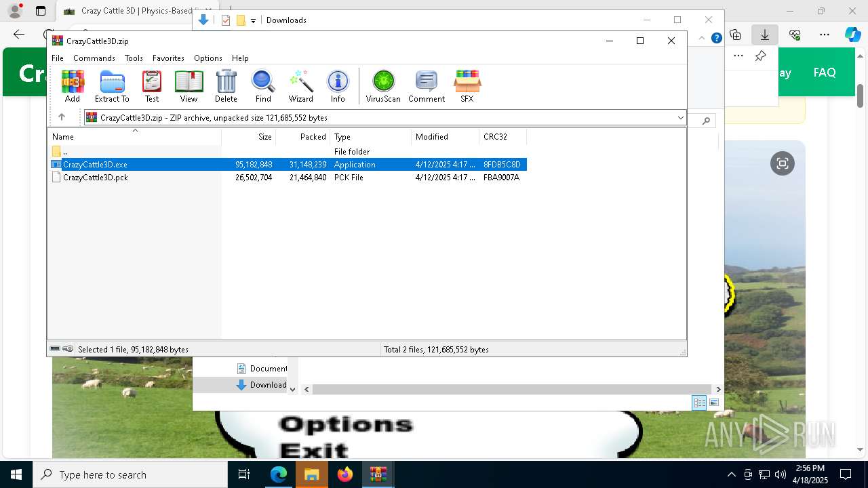Open the notification center icon

click(x=846, y=474)
